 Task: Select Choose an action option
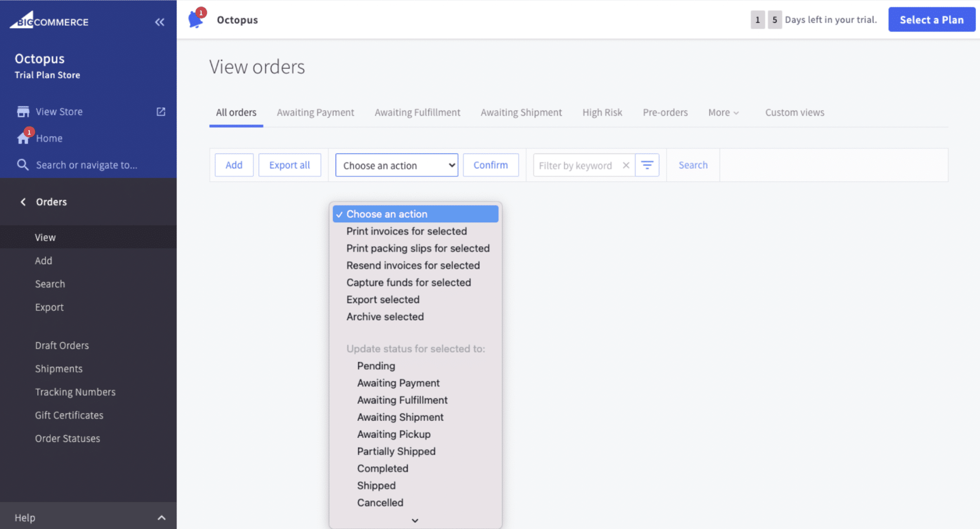(415, 214)
